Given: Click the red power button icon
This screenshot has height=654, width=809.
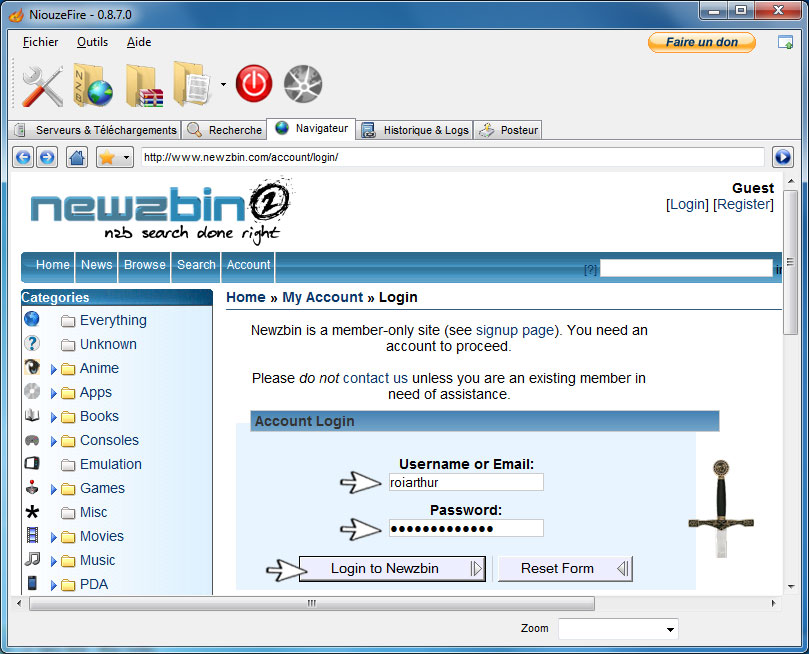Looking at the screenshot, I should [x=254, y=84].
